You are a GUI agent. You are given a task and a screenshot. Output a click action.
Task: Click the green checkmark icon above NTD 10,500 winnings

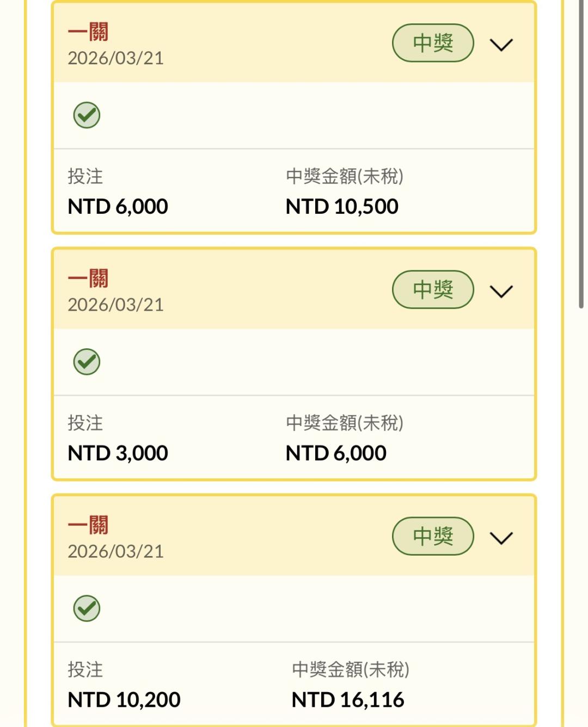click(x=87, y=115)
